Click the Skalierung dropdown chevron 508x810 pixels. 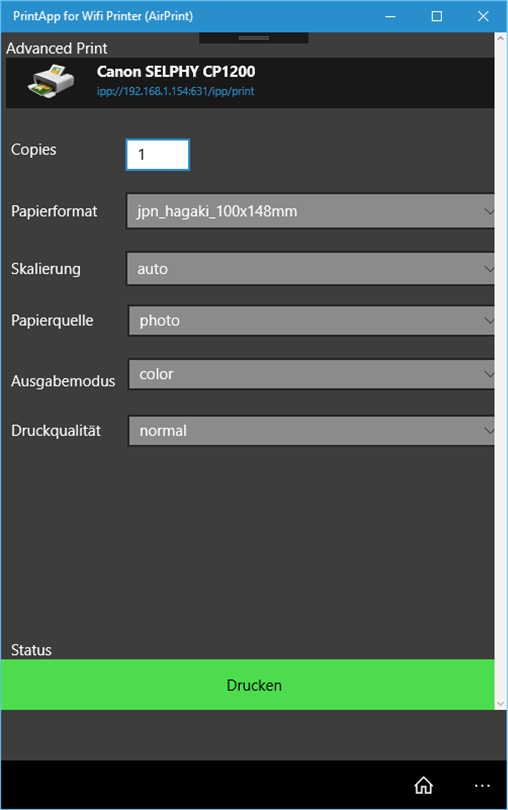click(488, 269)
